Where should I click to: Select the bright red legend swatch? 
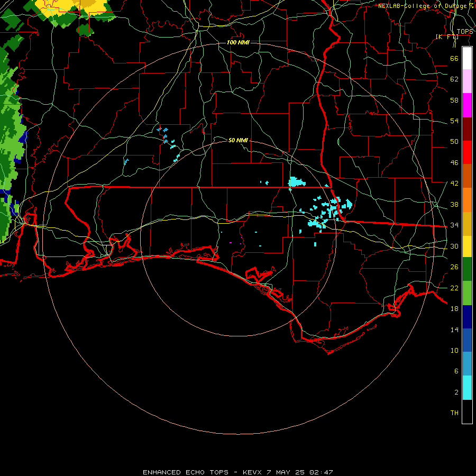pos(467,152)
